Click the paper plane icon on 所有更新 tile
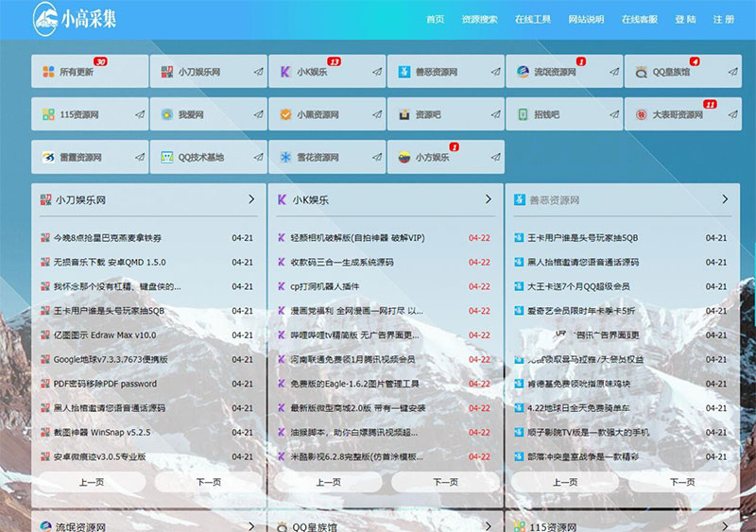This screenshot has height=532, width=756. (139, 71)
